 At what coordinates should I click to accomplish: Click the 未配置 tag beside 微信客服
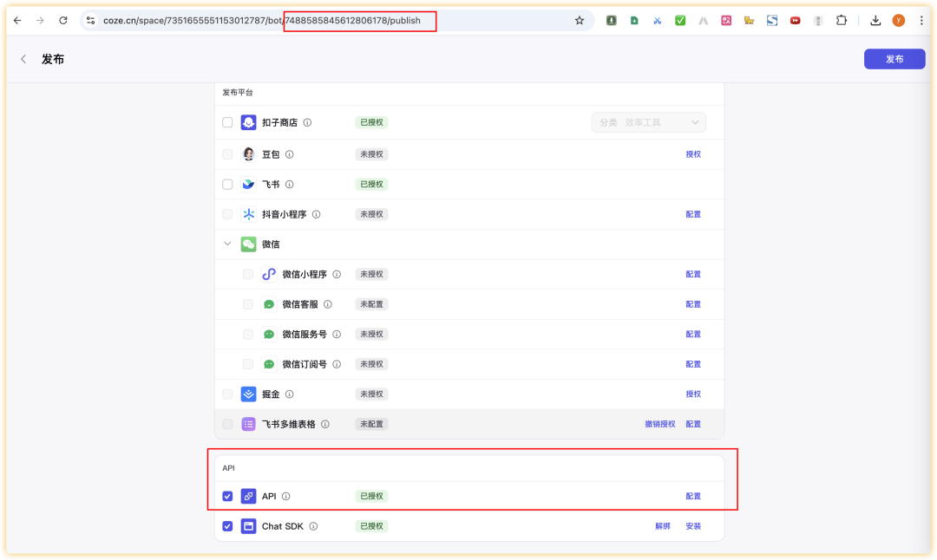(371, 304)
